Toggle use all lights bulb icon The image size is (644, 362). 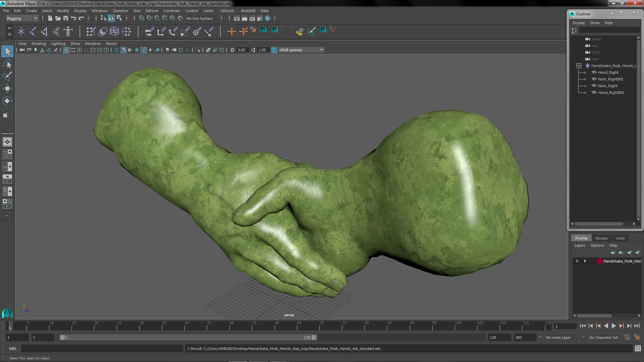click(x=150, y=50)
